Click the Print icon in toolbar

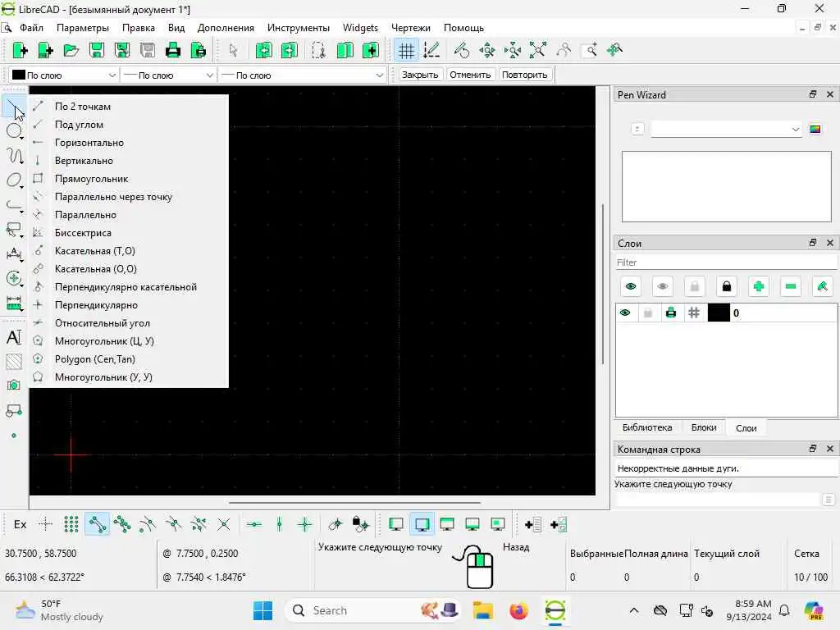173,50
